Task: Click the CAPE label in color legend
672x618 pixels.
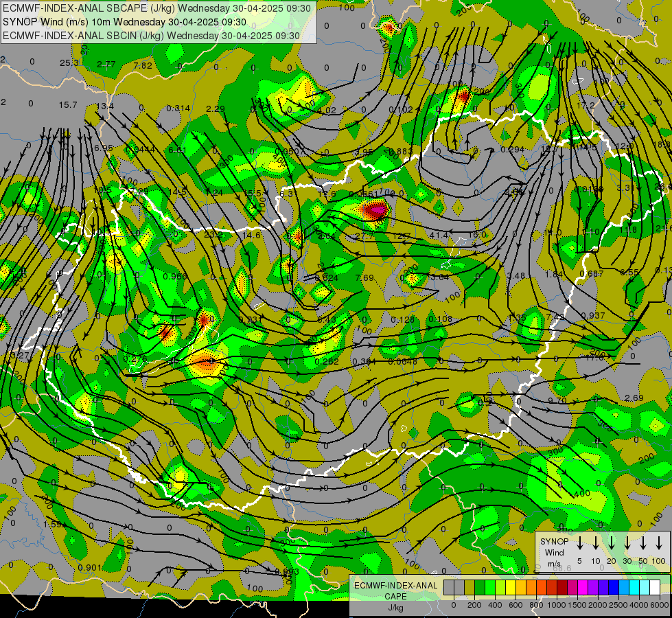Action: tap(395, 597)
